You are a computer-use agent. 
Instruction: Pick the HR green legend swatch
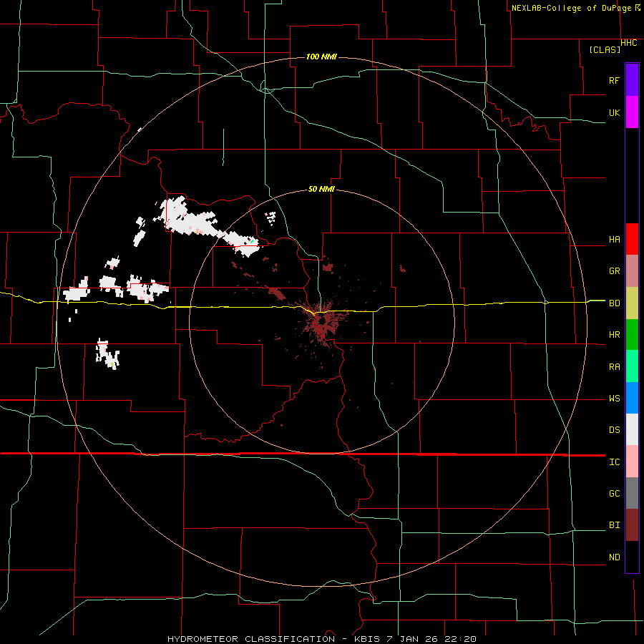[632, 334]
